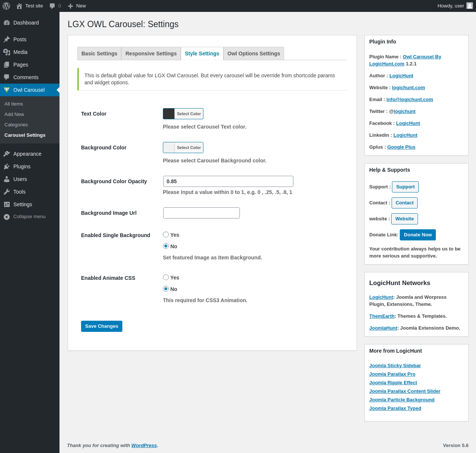Open the Joomla Particle Background link
The height and width of the screenshot is (453, 476).
402,400
